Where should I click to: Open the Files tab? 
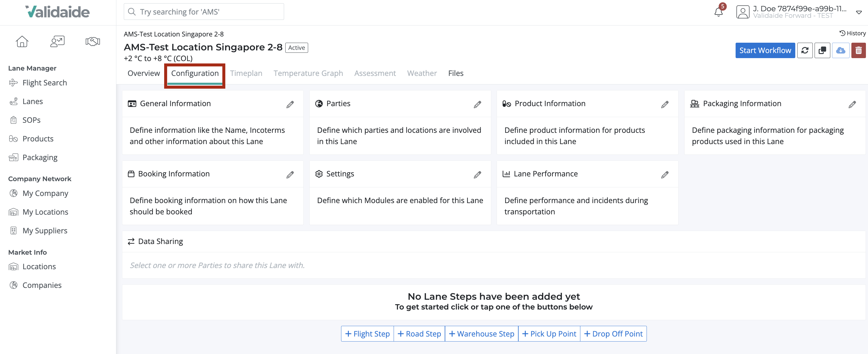tap(456, 73)
